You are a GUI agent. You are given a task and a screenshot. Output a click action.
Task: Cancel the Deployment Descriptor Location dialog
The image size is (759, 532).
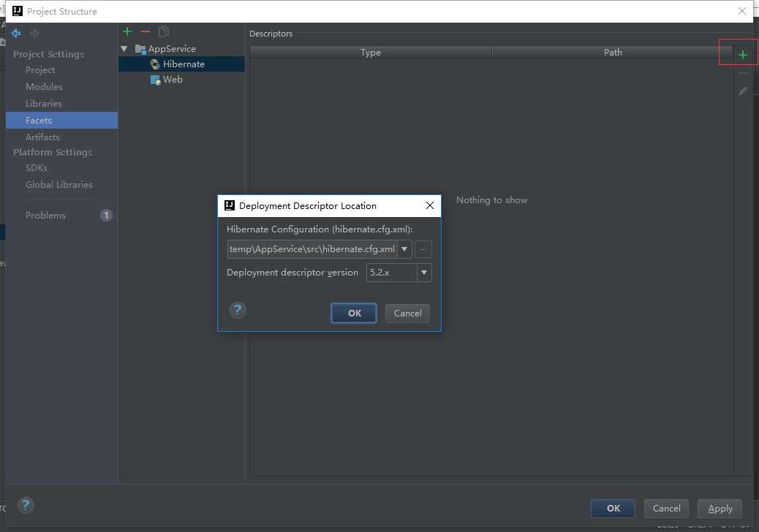(x=407, y=313)
